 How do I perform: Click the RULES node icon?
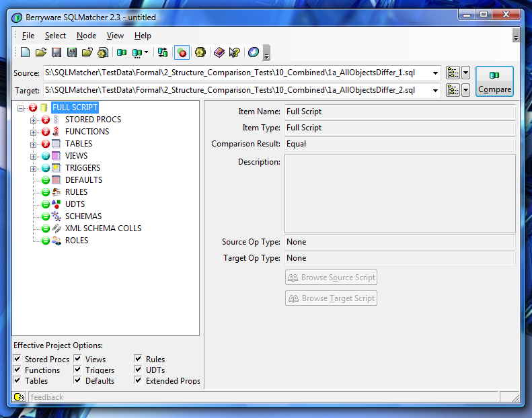[56, 192]
